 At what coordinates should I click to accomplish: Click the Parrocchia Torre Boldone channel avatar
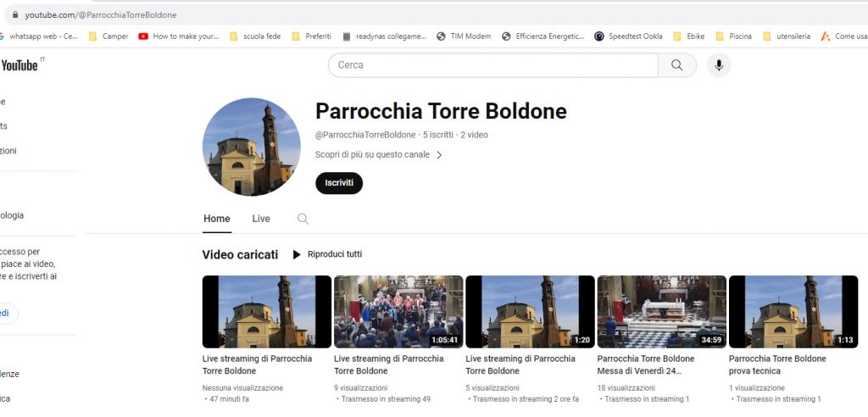coord(252,147)
